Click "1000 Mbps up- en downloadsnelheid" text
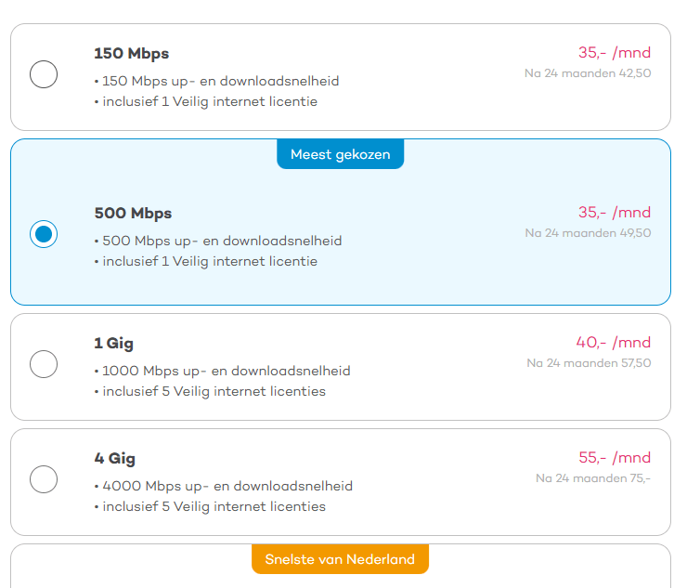The image size is (700, 588). coord(226,372)
